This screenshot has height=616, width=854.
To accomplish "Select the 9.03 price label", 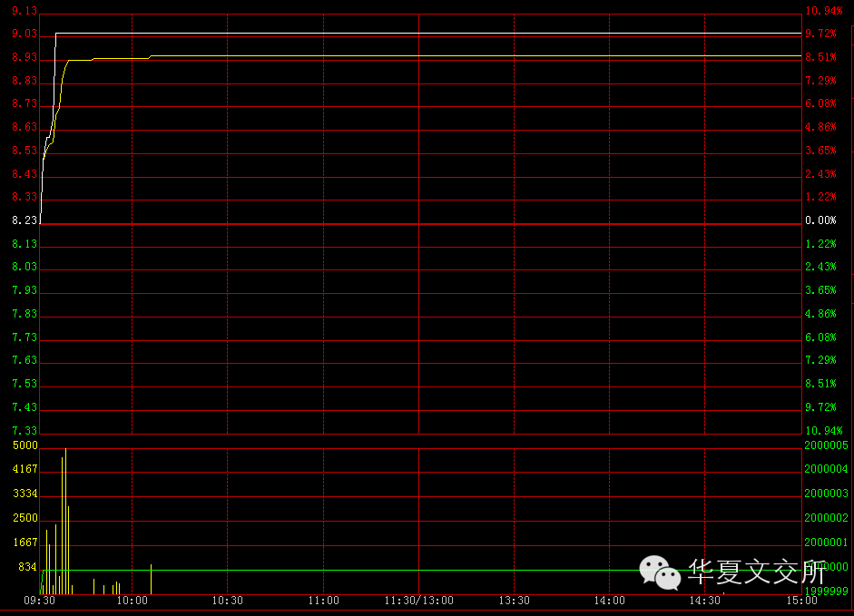I will [25, 34].
